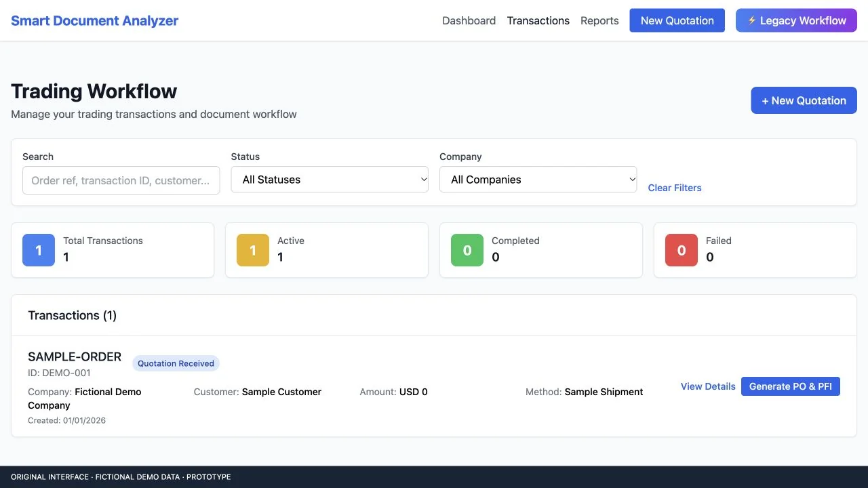Viewport: 868px width, 488px height.
Task: Launch the Legacy Workflow button
Action: (x=797, y=20)
